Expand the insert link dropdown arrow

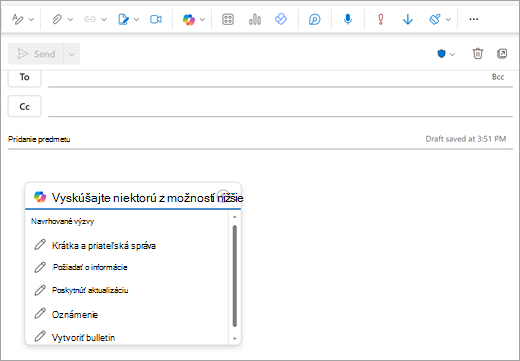click(104, 20)
